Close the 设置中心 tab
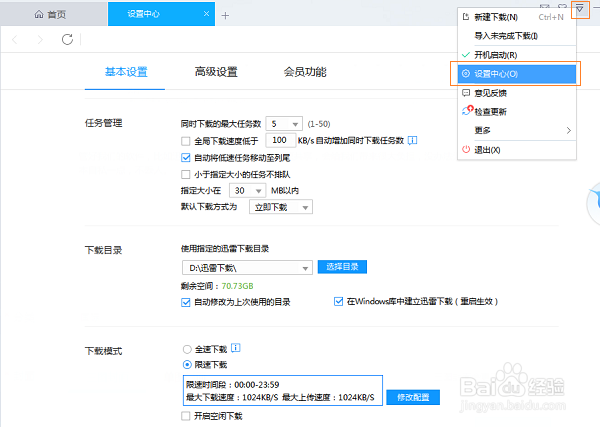The width and height of the screenshot is (600, 427). pyautogui.click(x=206, y=14)
